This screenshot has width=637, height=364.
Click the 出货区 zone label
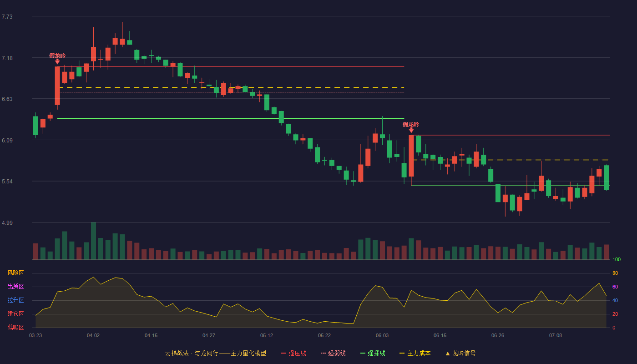tap(15, 287)
